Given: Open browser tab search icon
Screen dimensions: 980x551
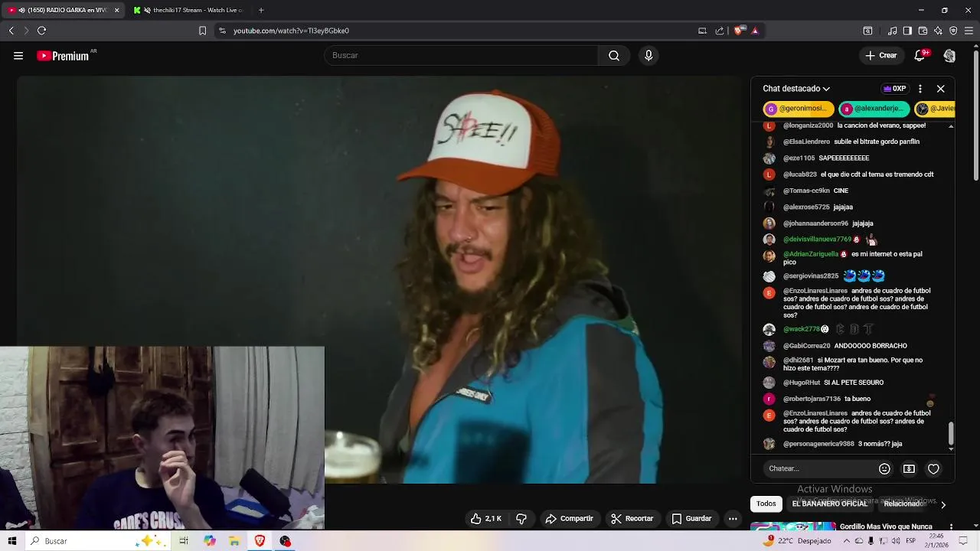Looking at the screenshot, I should 867,31.
